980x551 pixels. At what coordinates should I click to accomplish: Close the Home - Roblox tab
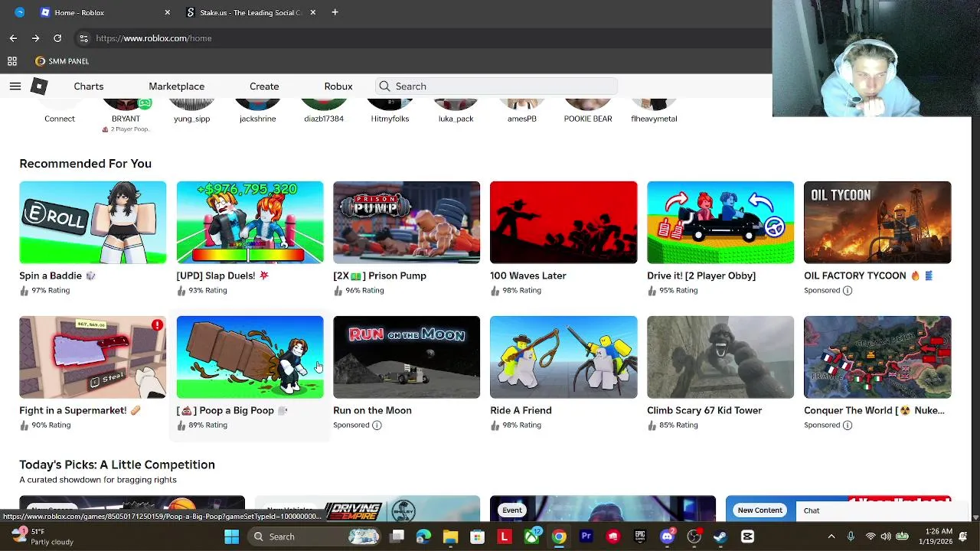[168, 12]
